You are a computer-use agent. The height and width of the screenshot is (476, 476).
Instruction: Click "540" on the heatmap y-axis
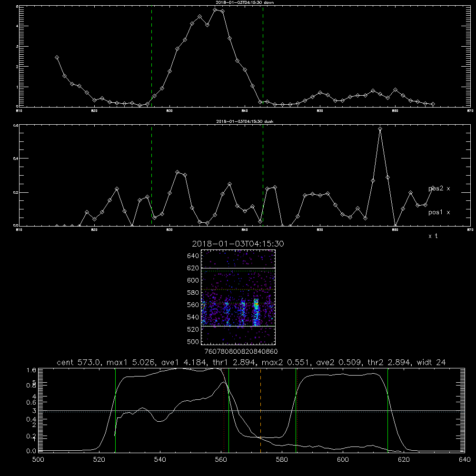[193, 317]
